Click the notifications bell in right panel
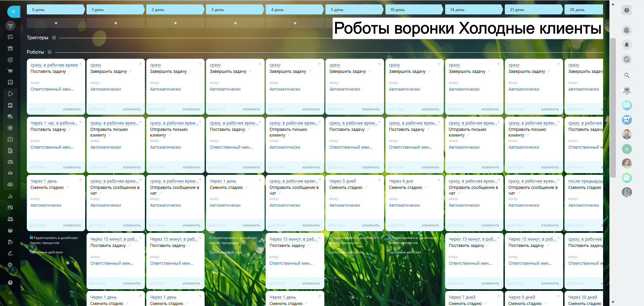Image resolution: width=644 pixels, height=306 pixels. pos(626,45)
